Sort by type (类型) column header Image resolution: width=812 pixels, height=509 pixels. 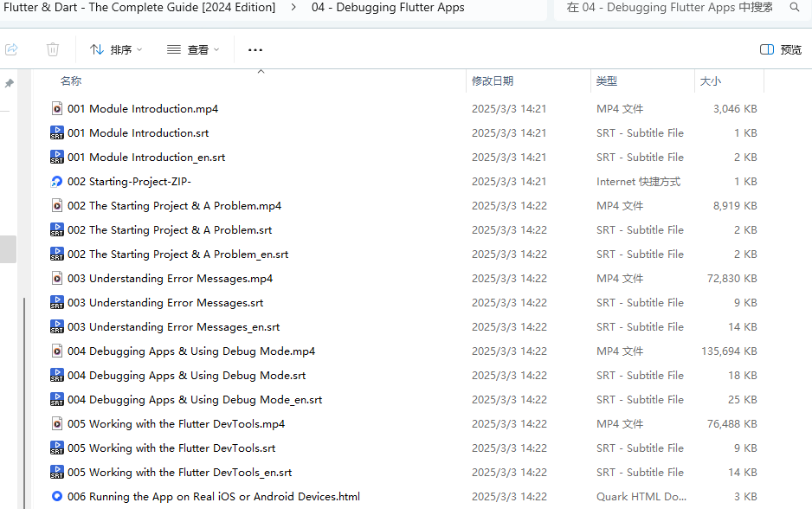tap(607, 81)
